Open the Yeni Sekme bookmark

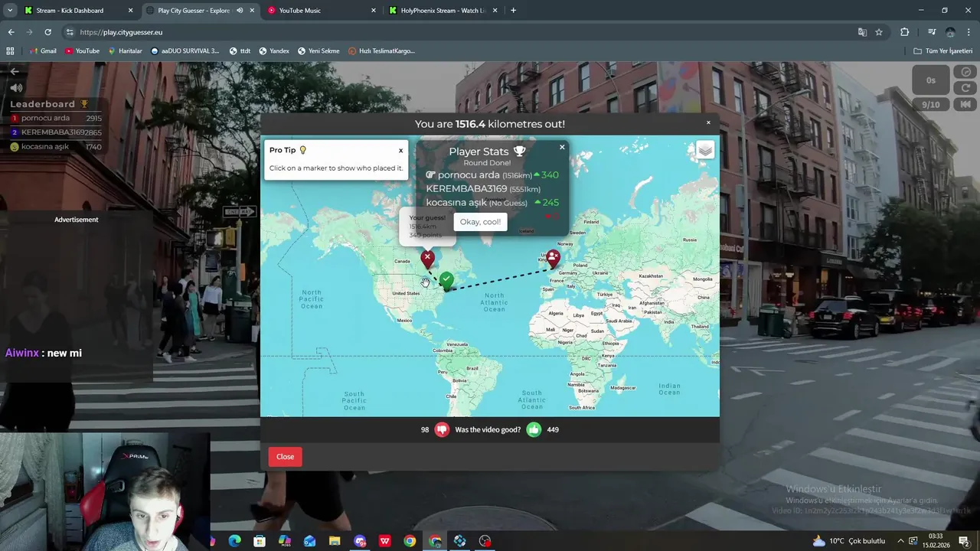point(318,51)
